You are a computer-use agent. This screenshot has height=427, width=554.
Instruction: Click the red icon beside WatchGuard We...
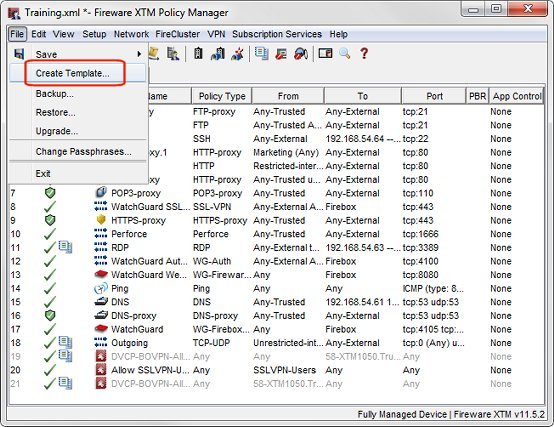[101, 274]
